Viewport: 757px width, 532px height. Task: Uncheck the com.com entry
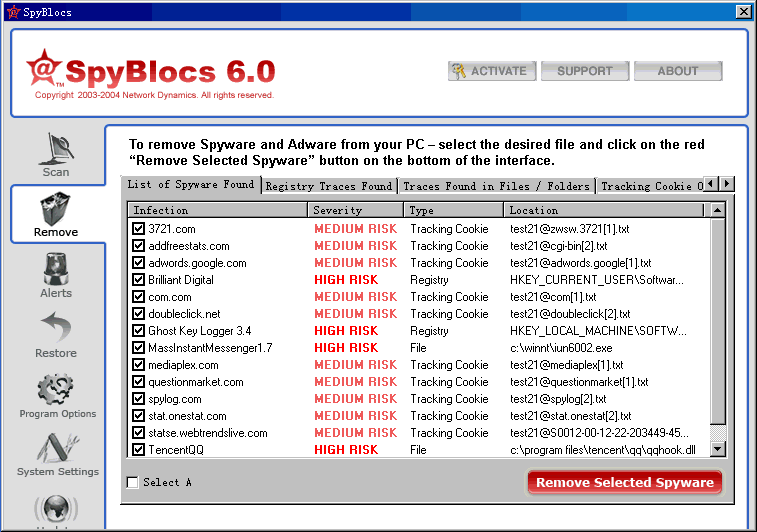(139, 296)
